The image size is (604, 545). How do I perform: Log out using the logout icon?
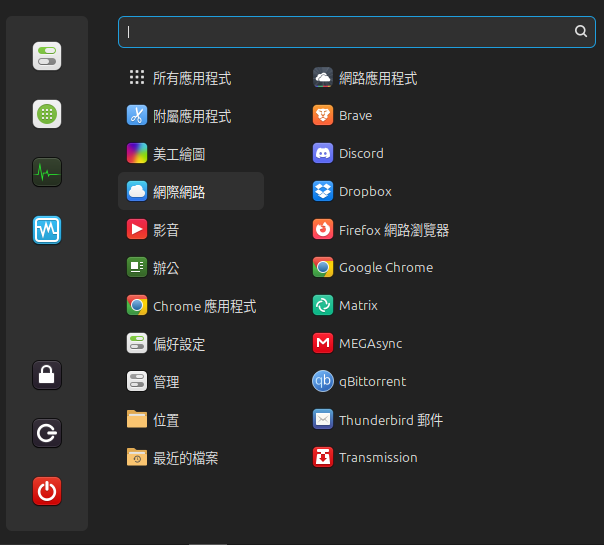click(x=47, y=433)
